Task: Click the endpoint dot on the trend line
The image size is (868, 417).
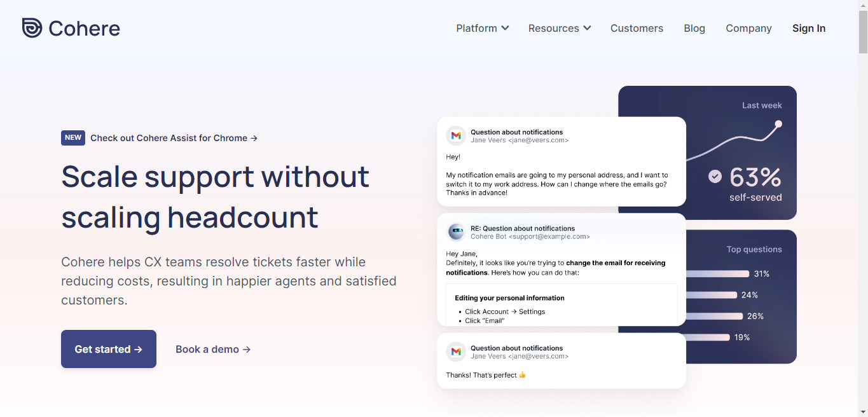Action: pyautogui.click(x=778, y=124)
